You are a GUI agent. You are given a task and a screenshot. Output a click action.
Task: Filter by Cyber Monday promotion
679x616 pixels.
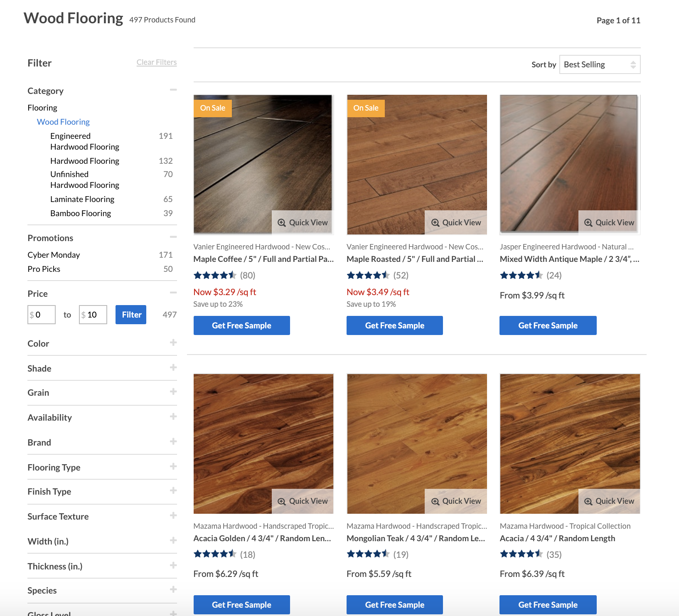tap(54, 255)
